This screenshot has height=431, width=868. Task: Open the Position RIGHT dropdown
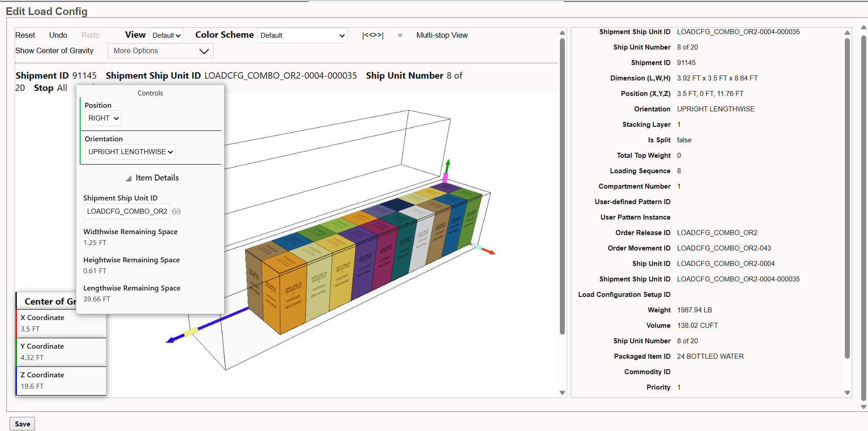pyautogui.click(x=103, y=118)
